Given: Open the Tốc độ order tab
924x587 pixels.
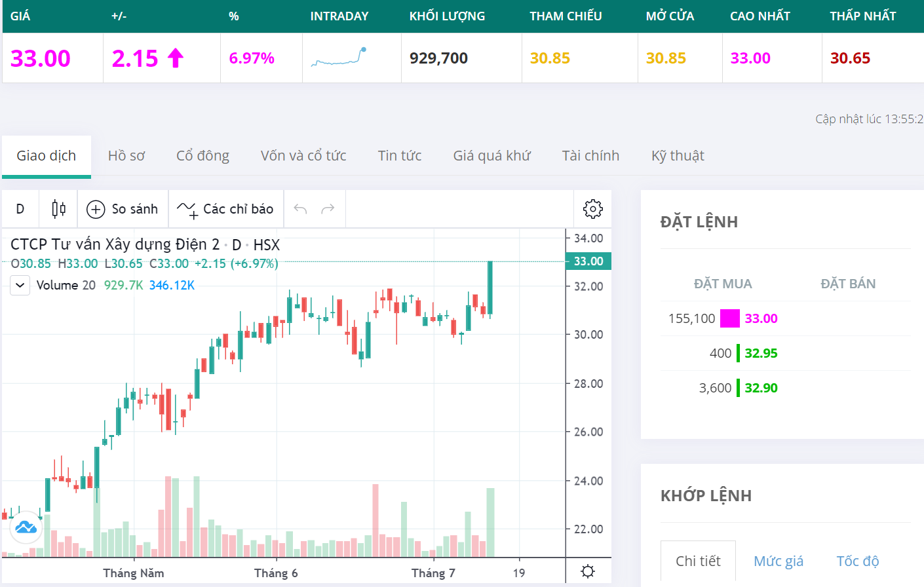Looking at the screenshot, I should pyautogui.click(x=857, y=561).
